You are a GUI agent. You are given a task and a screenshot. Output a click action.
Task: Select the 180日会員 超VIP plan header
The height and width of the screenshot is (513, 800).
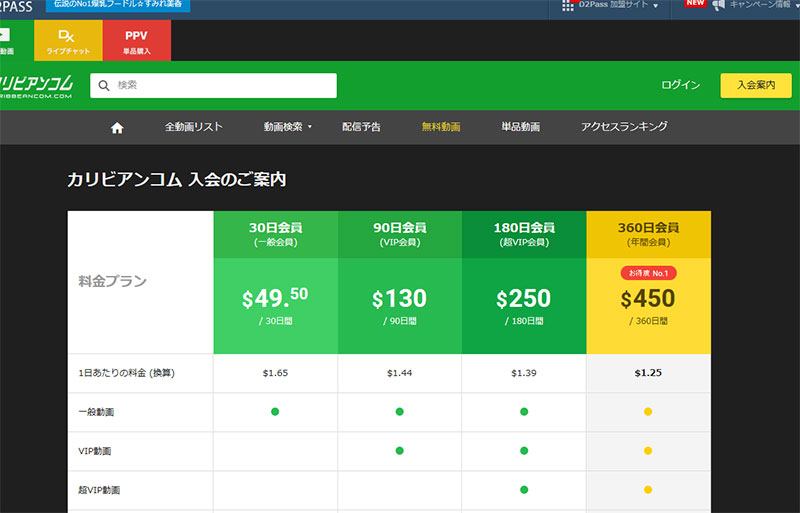[524, 234]
